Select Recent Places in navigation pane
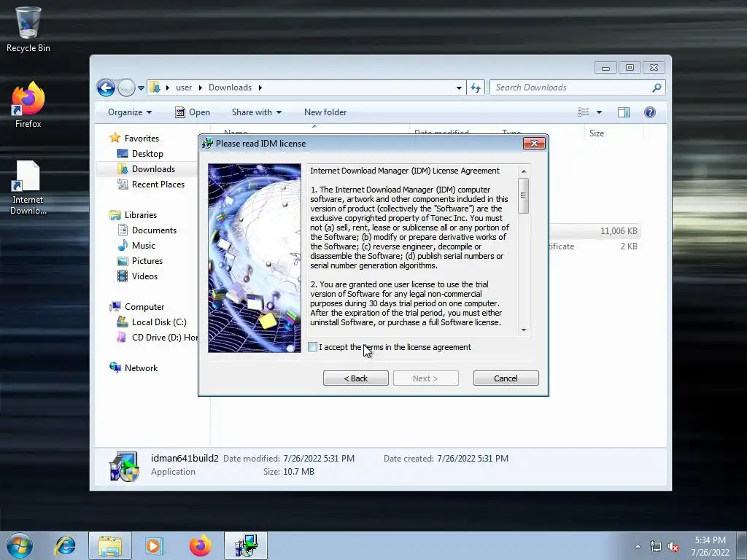This screenshot has height=560, width=747. point(158,184)
